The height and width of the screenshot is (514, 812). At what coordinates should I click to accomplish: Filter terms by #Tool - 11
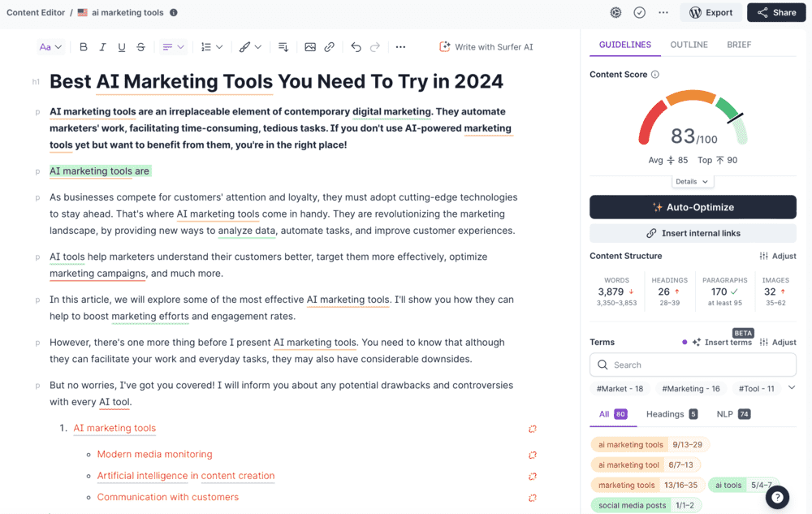tap(757, 389)
